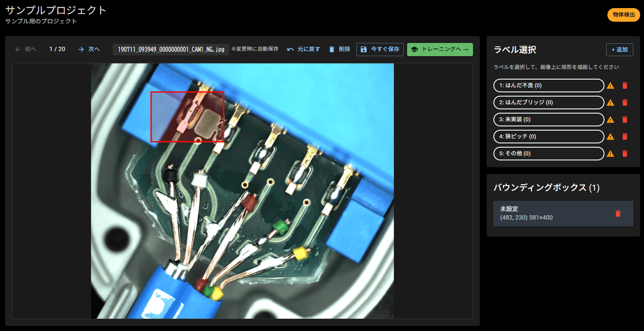Click warning icon next to はんだ不良
The image size is (644, 331).
click(610, 86)
